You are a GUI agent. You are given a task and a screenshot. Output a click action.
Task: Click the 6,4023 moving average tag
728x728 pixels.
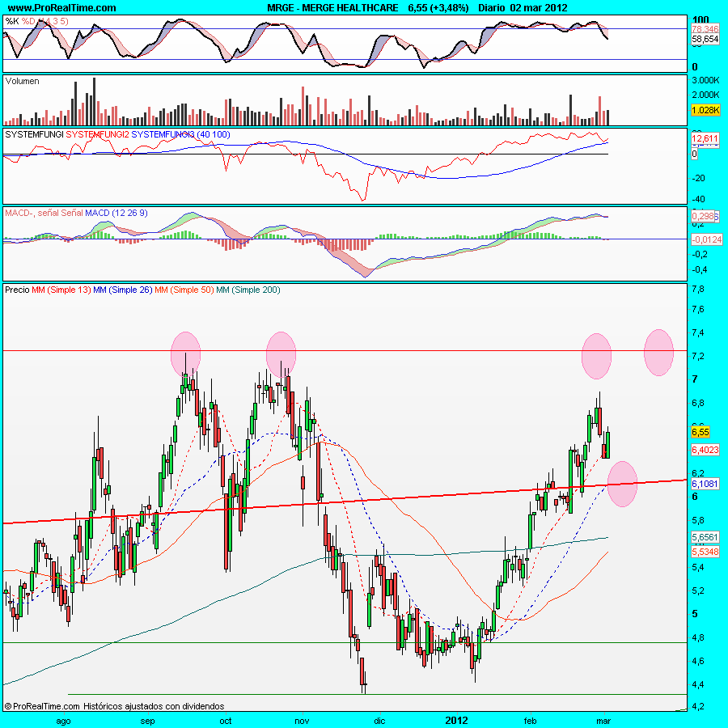point(705,450)
